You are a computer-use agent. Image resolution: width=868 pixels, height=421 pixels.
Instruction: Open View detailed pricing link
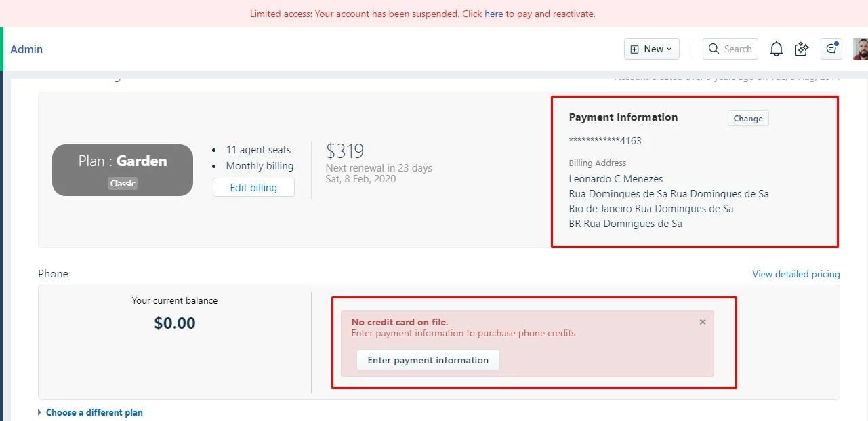[796, 274]
